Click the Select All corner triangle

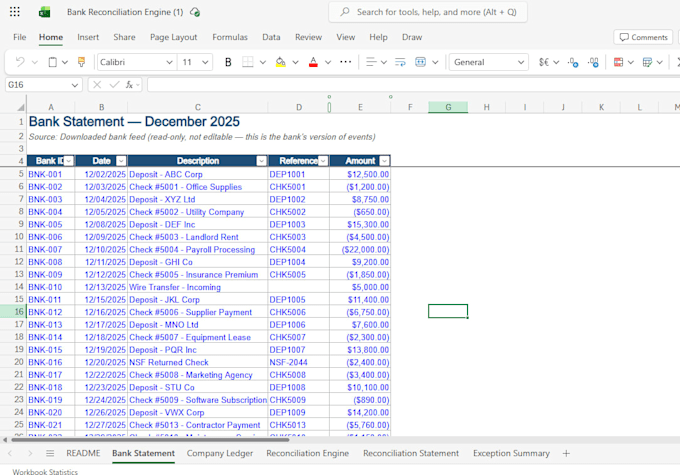tap(20, 107)
